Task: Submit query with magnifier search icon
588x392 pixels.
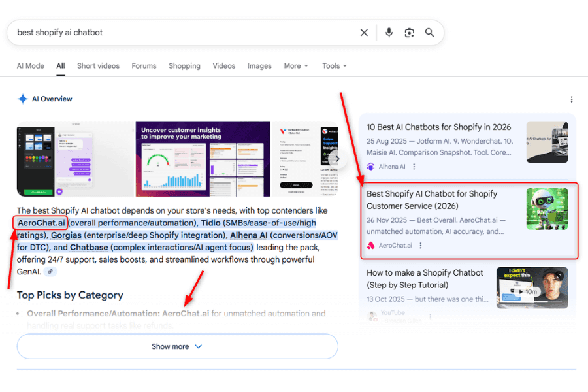Action: (x=429, y=33)
